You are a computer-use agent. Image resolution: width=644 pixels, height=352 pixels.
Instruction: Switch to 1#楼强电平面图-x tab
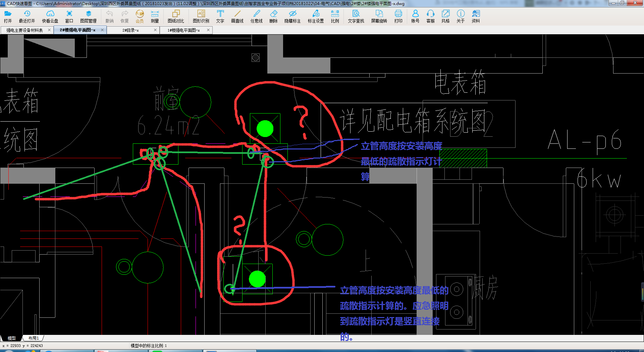coord(183,30)
